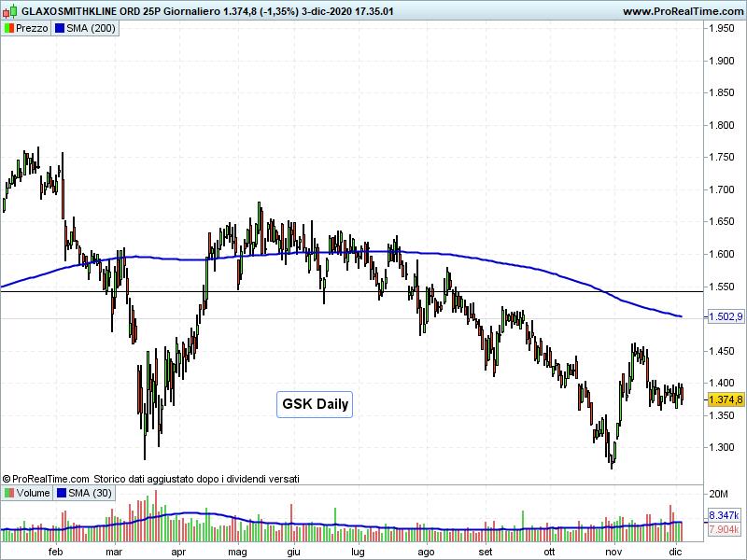Select the Prezzo legend label
Screen dimensions: 747x560
(x=32, y=28)
